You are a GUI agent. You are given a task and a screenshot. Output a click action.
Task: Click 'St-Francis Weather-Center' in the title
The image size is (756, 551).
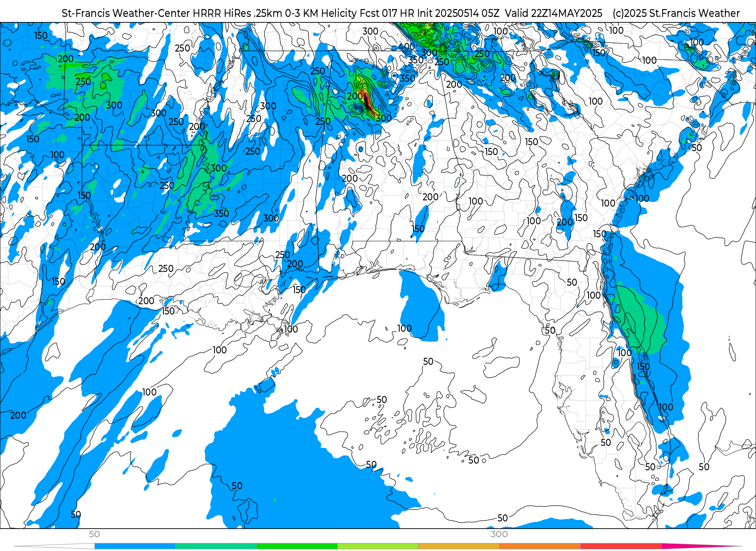(126, 13)
